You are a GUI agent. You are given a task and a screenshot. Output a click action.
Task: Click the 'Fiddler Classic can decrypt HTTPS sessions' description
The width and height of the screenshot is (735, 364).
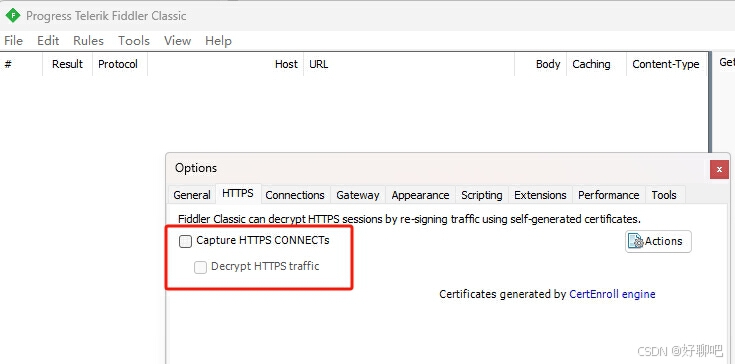pos(409,219)
